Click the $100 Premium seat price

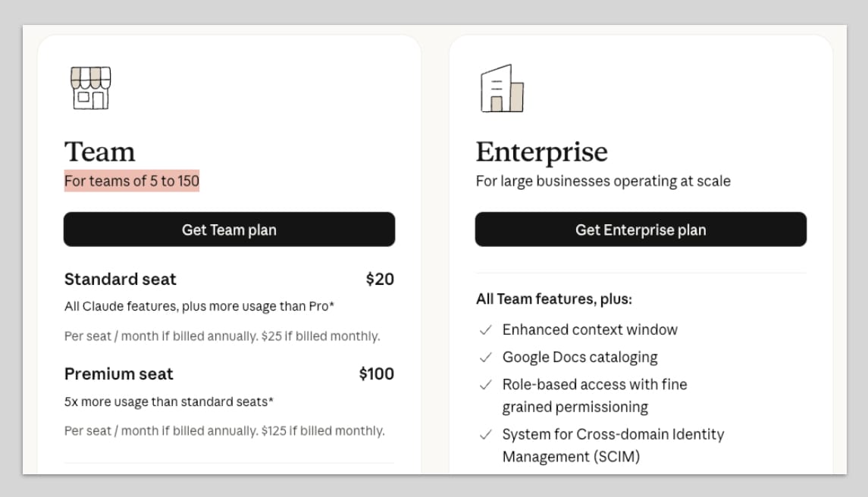pos(376,374)
